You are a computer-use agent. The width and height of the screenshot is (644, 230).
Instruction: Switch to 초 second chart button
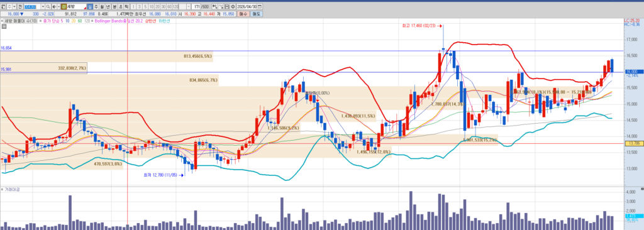coord(121,7)
